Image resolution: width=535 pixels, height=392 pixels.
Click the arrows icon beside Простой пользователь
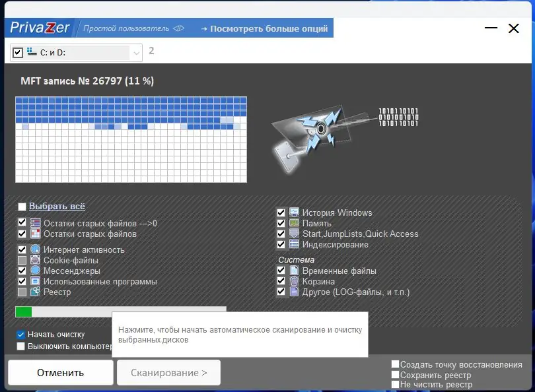pyautogui.click(x=178, y=28)
